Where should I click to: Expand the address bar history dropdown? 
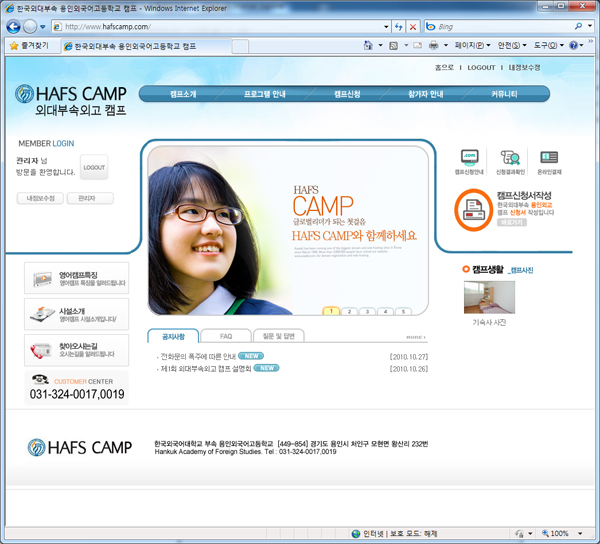coord(386,27)
